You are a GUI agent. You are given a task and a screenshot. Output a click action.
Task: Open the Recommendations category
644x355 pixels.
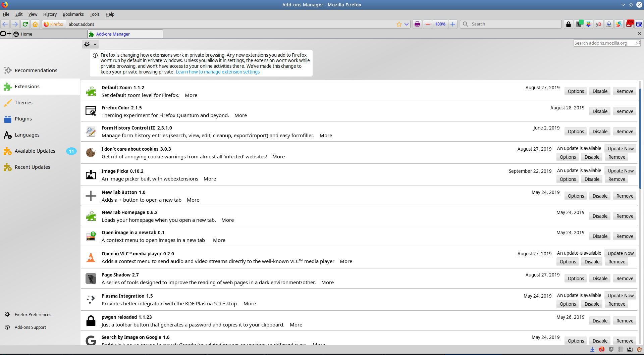40,70
